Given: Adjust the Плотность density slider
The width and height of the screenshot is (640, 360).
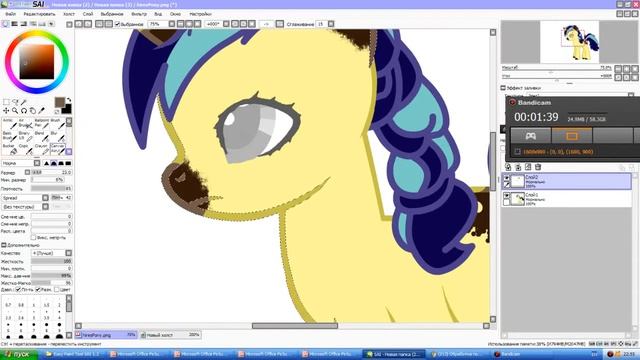Looking at the screenshot, I should (51, 189).
